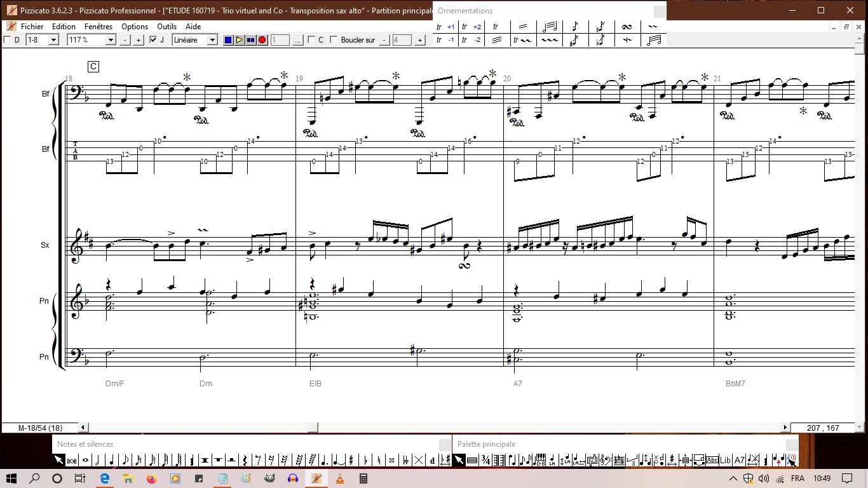Click the Boucler sur loop count field
The image size is (868, 488).
(402, 40)
